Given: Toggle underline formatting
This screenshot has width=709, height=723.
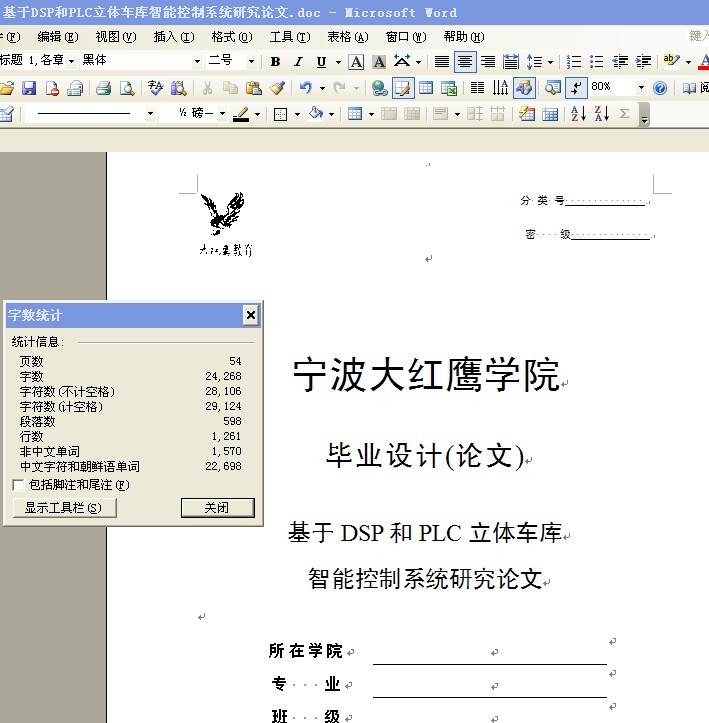Looking at the screenshot, I should point(321,61).
